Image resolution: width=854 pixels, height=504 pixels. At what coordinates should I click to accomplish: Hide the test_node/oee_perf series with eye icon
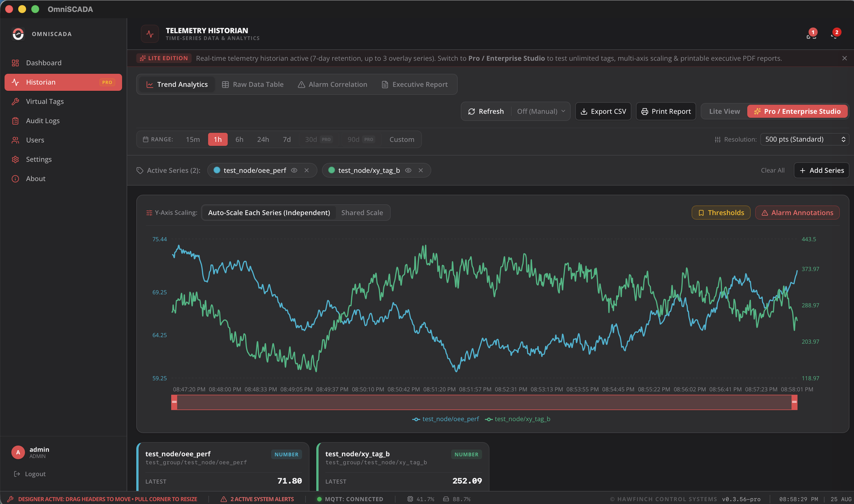294,170
